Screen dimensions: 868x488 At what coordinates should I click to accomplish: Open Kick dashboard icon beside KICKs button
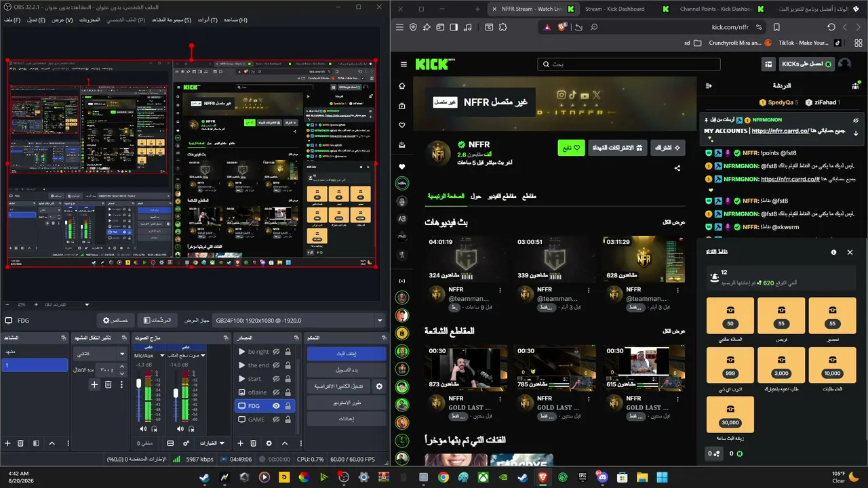pos(768,64)
